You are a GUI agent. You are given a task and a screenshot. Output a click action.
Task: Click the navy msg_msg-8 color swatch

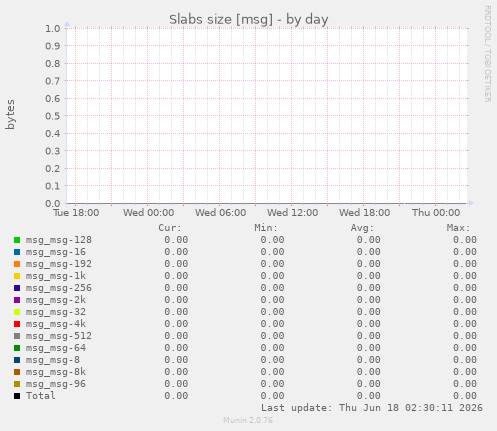pos(17,360)
